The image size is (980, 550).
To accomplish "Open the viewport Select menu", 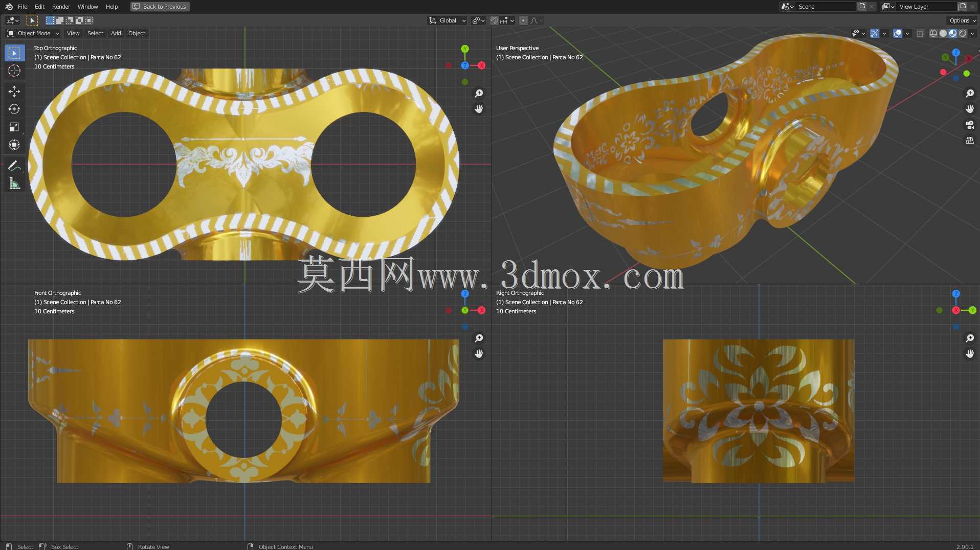I will coord(95,33).
